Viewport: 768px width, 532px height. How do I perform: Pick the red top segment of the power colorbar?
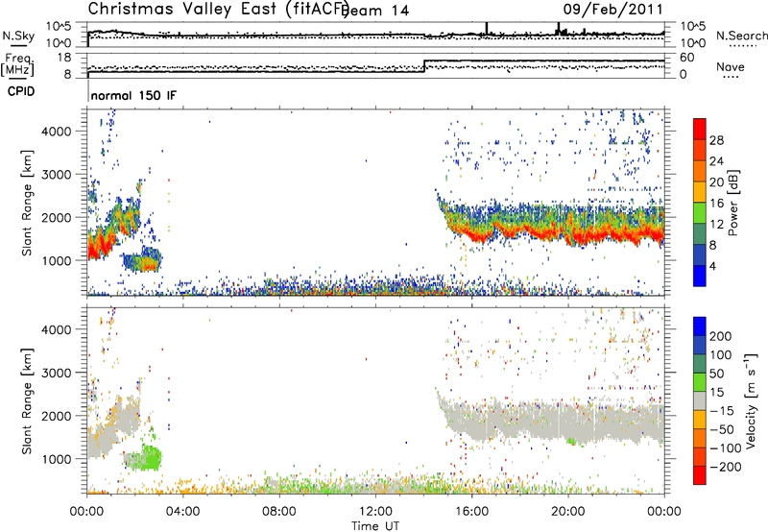(700, 129)
